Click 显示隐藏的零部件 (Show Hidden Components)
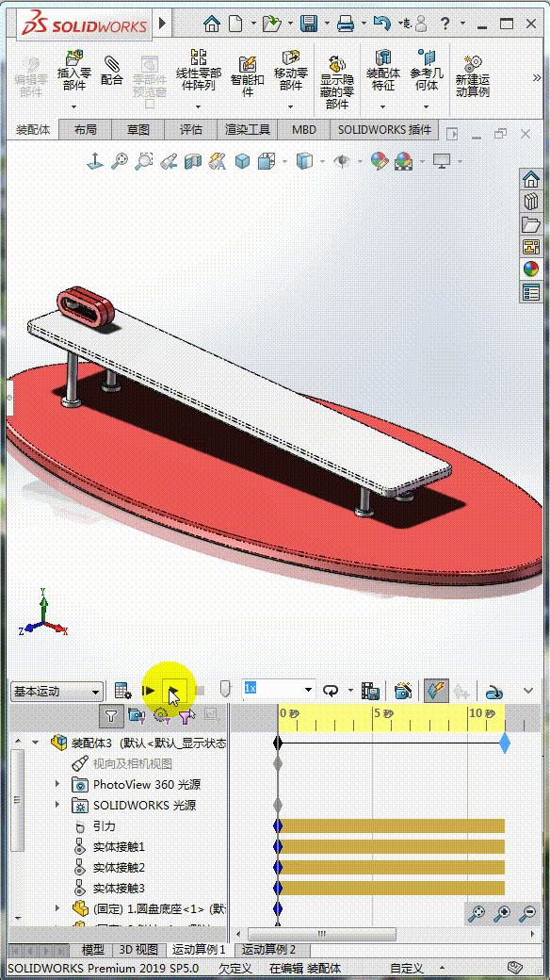Image resolution: width=550 pixels, height=980 pixels. tap(337, 82)
